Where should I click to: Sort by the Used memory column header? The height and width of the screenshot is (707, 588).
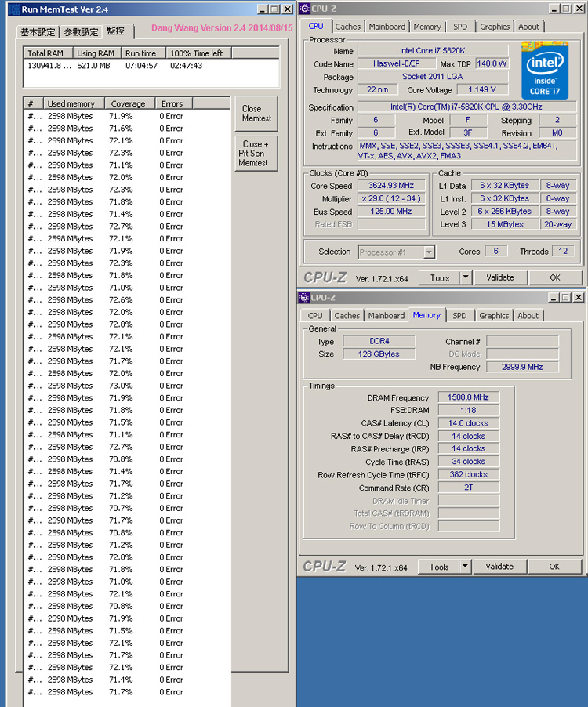[x=74, y=103]
